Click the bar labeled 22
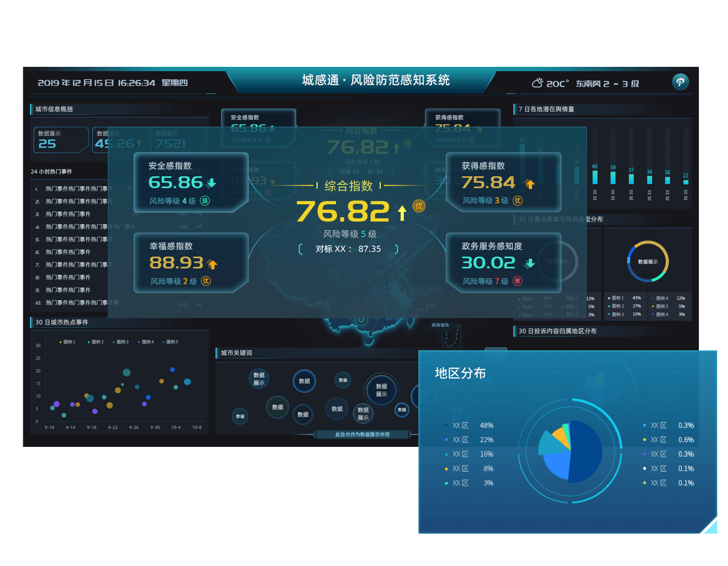 point(686,182)
